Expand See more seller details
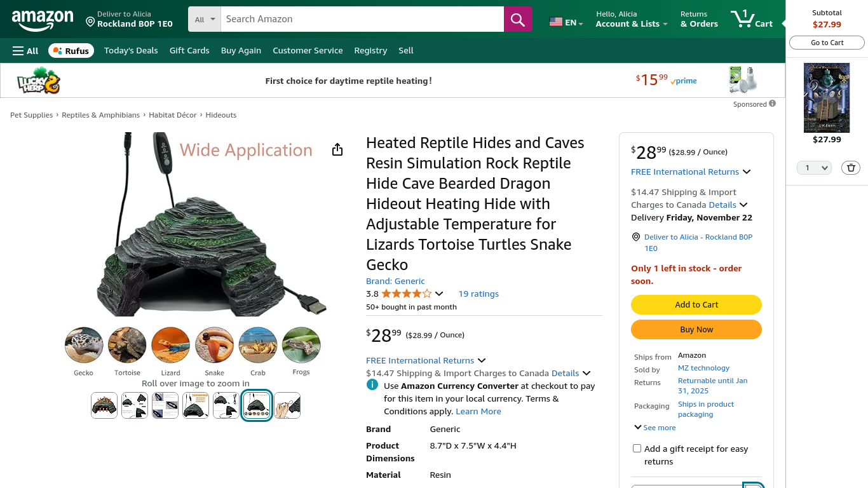Screen dimensions: 868x488 (655, 428)
